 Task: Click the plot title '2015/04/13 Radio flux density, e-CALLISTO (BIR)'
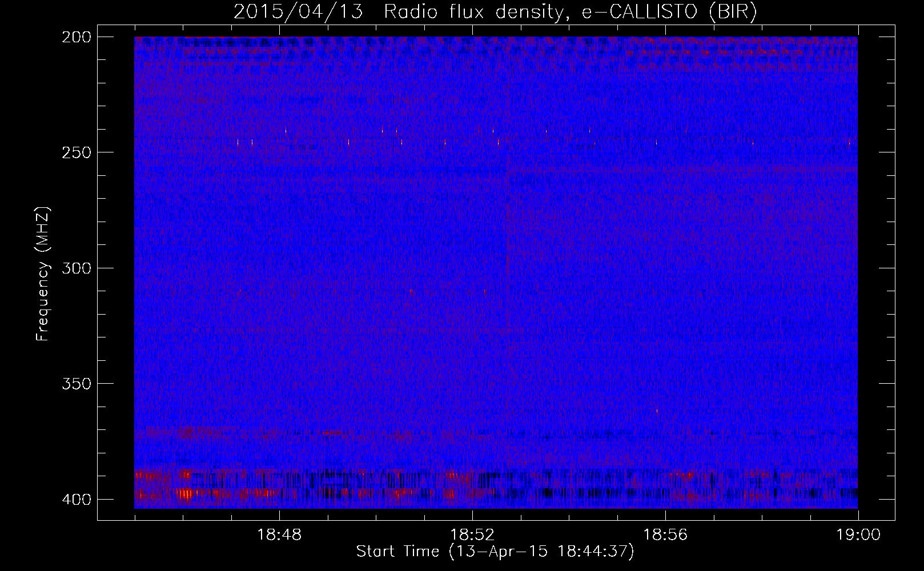pos(495,11)
